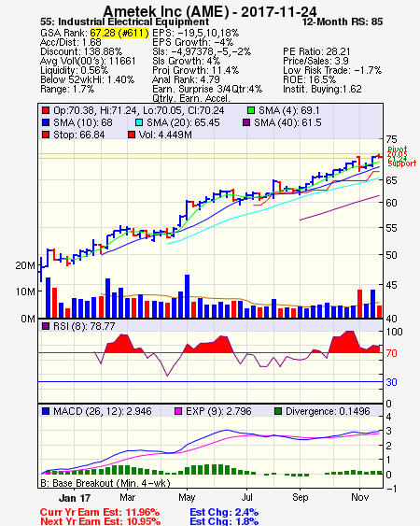Click the 12-Month RS: 85 text
This screenshot has width=420, height=526.
[343, 22]
